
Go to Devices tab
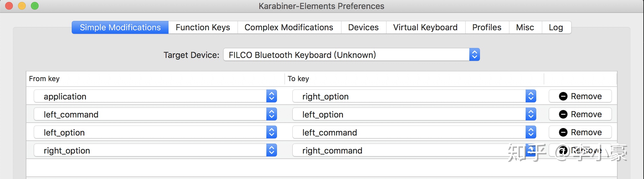(x=363, y=27)
